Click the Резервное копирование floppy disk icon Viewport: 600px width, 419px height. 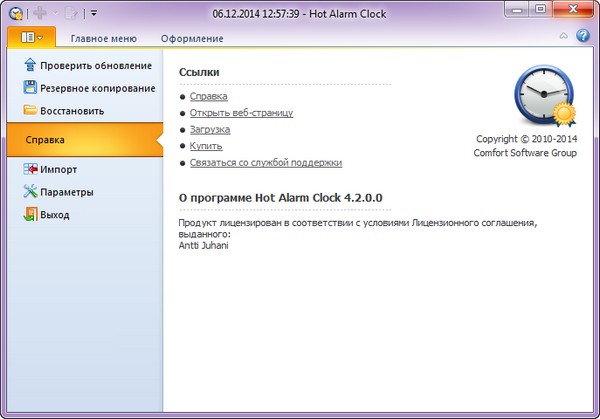coord(30,88)
